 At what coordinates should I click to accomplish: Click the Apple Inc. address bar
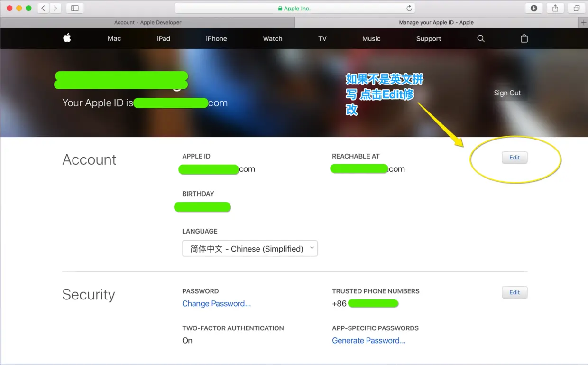tap(295, 8)
